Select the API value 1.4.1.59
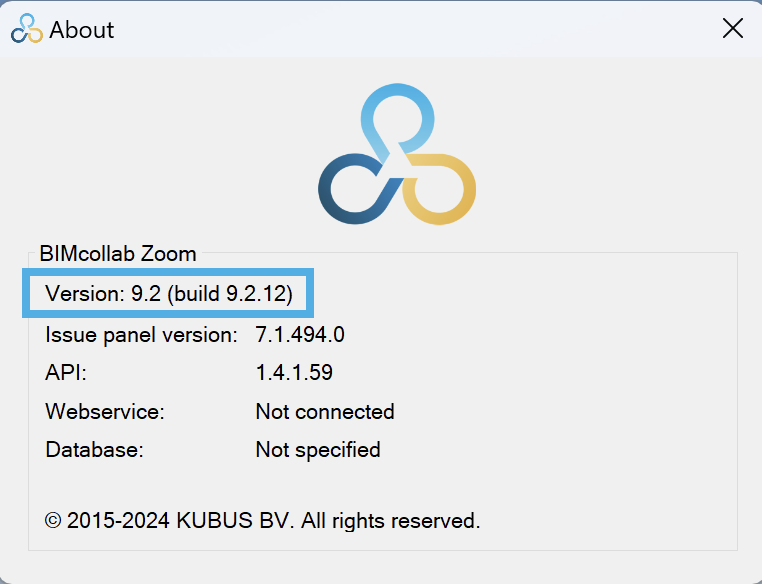Screen dimensions: 762x584 (294, 373)
